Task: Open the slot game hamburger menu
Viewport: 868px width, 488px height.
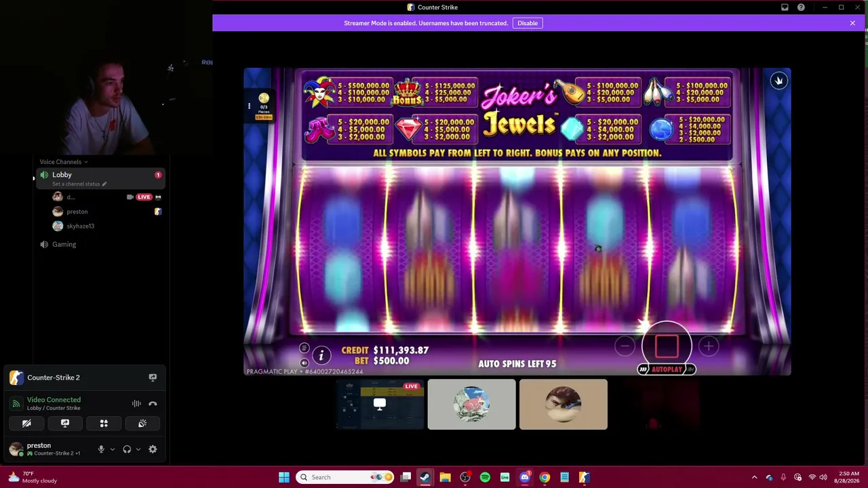Action: [x=304, y=348]
